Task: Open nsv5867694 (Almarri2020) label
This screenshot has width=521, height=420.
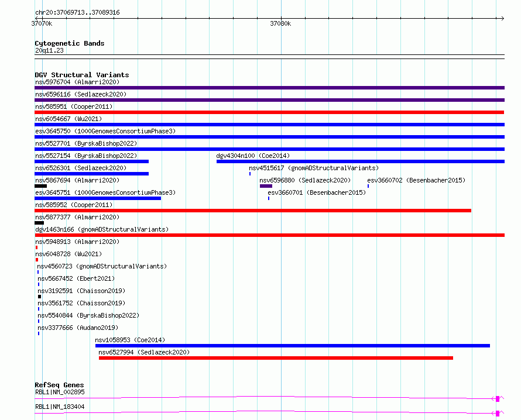Action: pyautogui.click(x=77, y=180)
